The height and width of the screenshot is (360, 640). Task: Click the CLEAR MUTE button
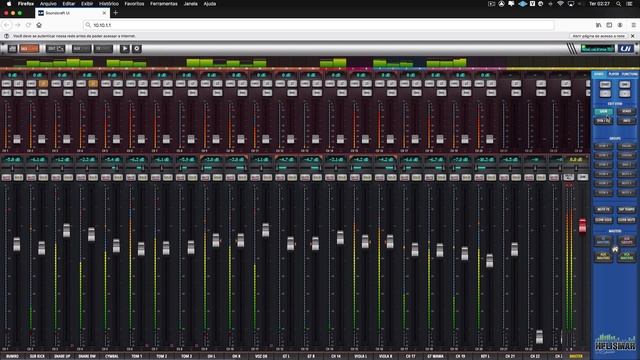626,220
